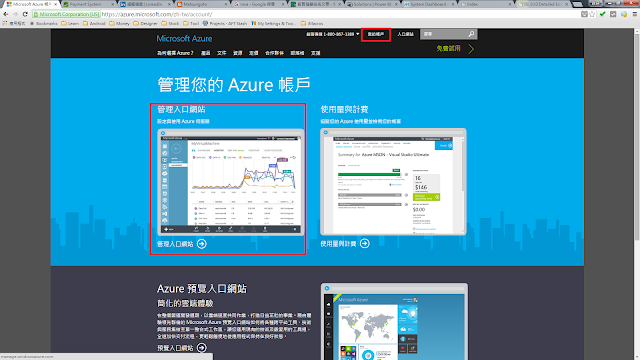The height and width of the screenshot is (360, 640).
Task: Click the management portal screenshot thumbnail
Action: (231, 182)
